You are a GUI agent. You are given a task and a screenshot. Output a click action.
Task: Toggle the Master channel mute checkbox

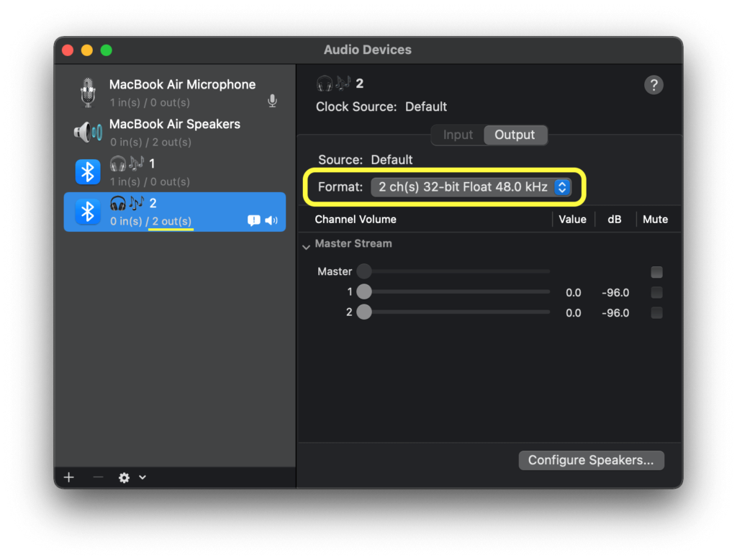coord(656,272)
